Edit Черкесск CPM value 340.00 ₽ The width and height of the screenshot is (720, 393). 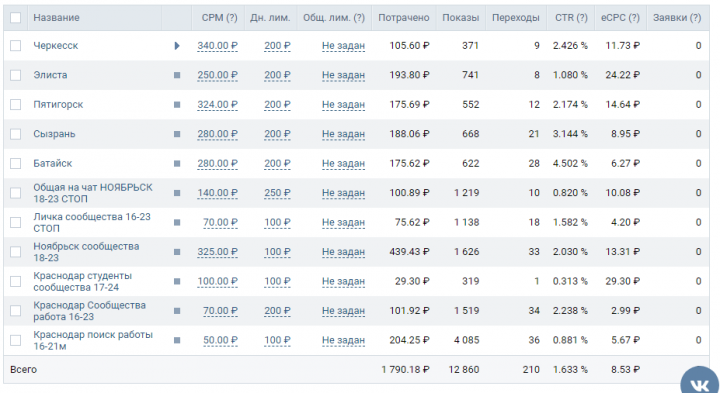pyautogui.click(x=218, y=46)
